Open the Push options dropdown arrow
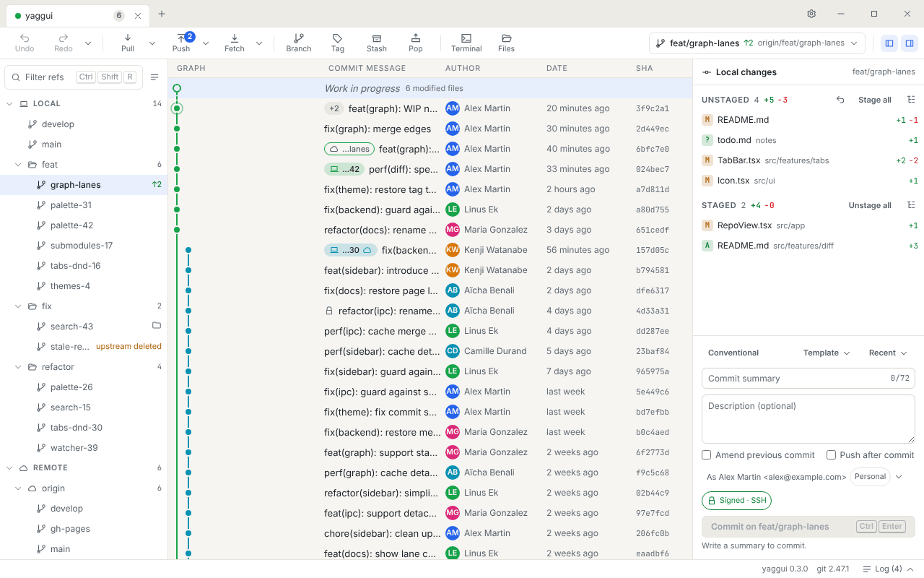 click(x=206, y=43)
